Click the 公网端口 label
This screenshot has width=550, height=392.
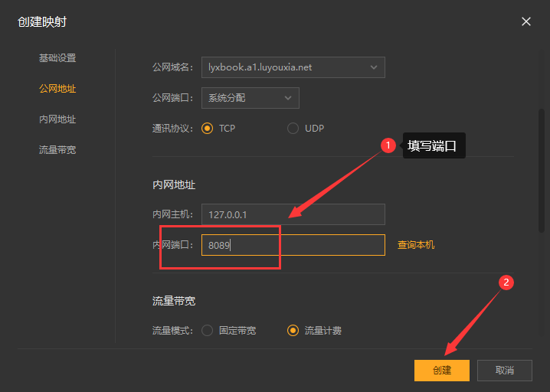[x=172, y=98]
